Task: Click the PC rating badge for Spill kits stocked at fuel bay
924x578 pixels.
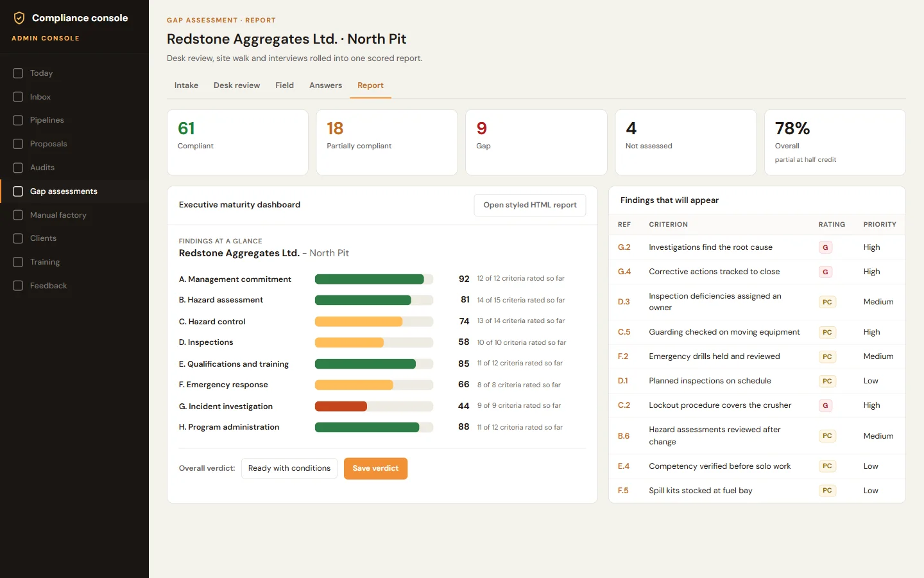Action: (x=827, y=491)
